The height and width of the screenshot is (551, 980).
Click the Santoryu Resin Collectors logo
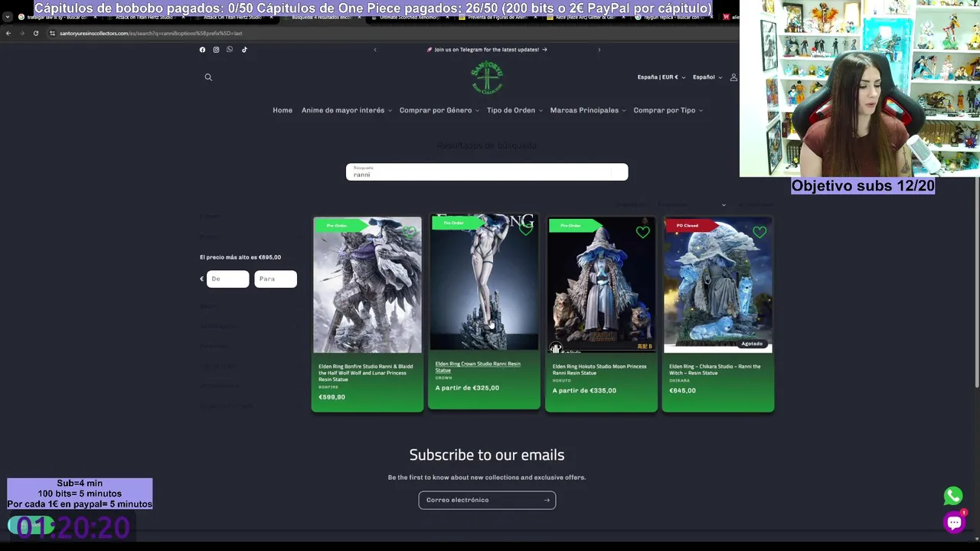[x=487, y=77]
